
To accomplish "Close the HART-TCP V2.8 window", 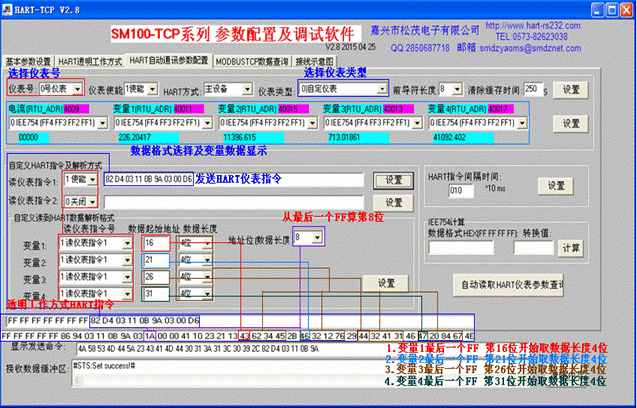I will click(x=626, y=10).
